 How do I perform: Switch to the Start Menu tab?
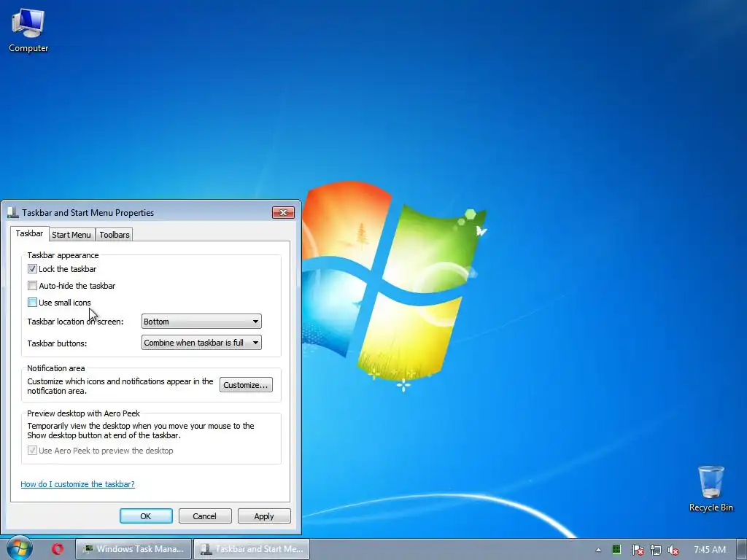(x=71, y=235)
